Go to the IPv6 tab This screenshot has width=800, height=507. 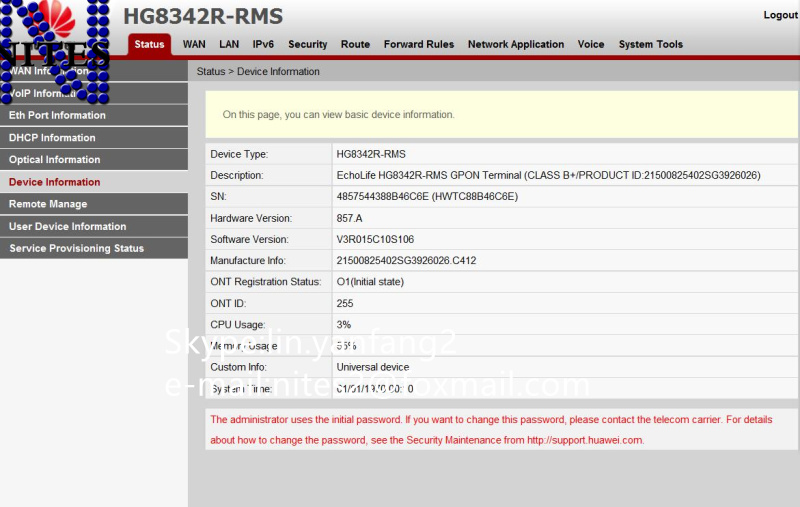click(x=263, y=44)
